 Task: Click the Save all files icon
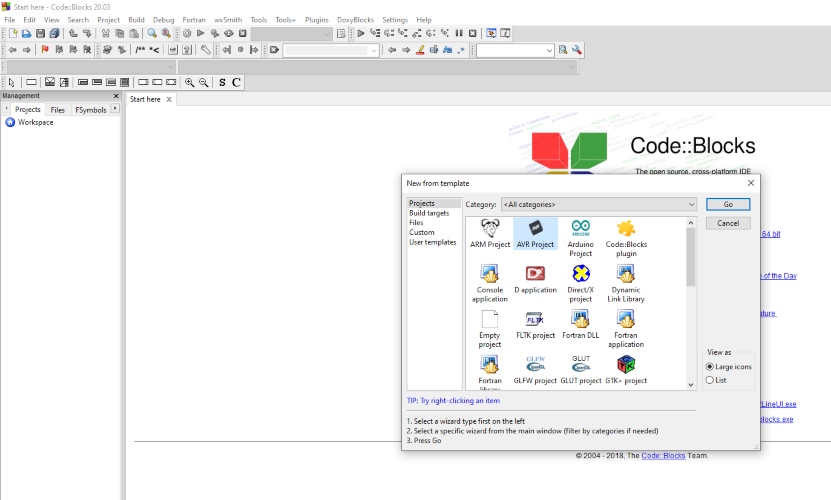pyautogui.click(x=55, y=33)
